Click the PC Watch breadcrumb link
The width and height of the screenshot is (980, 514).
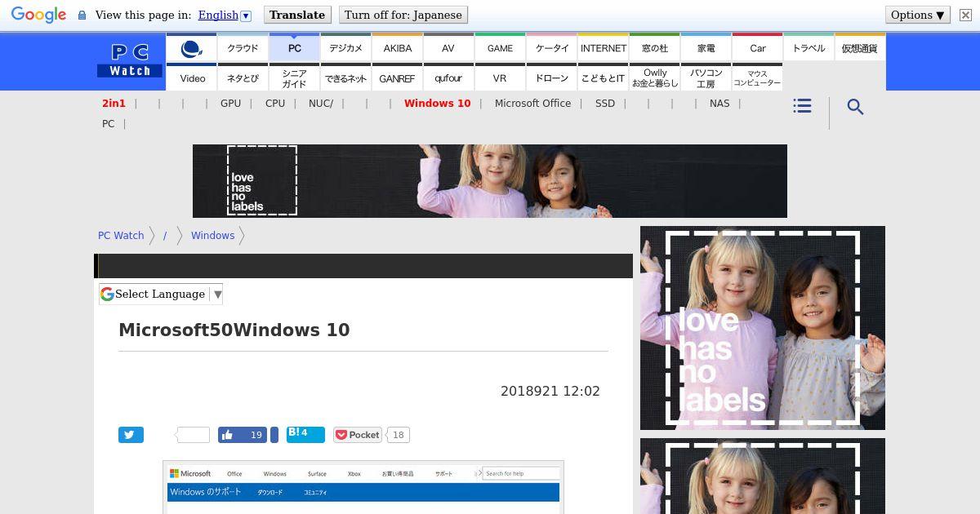click(121, 235)
